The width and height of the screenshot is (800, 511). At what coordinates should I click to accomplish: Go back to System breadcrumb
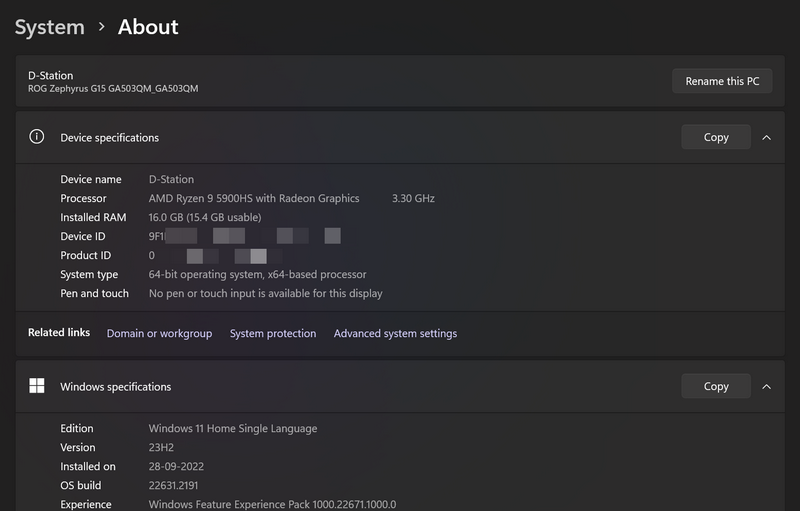(x=49, y=27)
